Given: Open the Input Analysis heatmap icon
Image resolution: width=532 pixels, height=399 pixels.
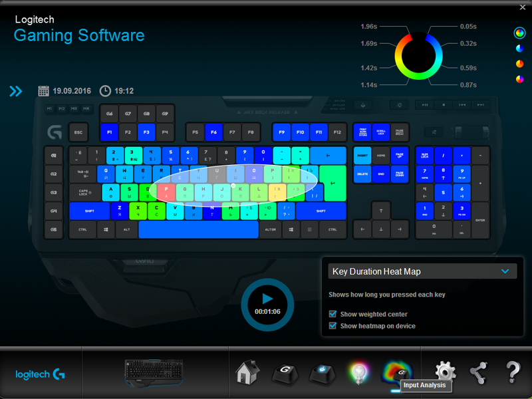Looking at the screenshot, I should pyautogui.click(x=396, y=371).
